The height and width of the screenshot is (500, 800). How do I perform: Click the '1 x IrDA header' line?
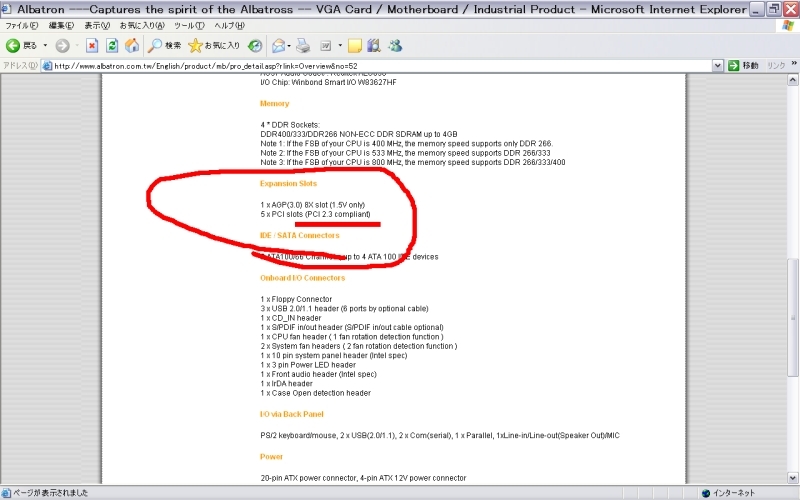pos(286,384)
